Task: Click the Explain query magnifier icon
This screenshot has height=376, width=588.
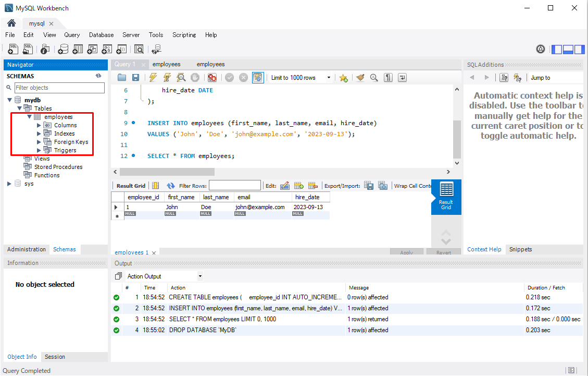Action: point(181,78)
